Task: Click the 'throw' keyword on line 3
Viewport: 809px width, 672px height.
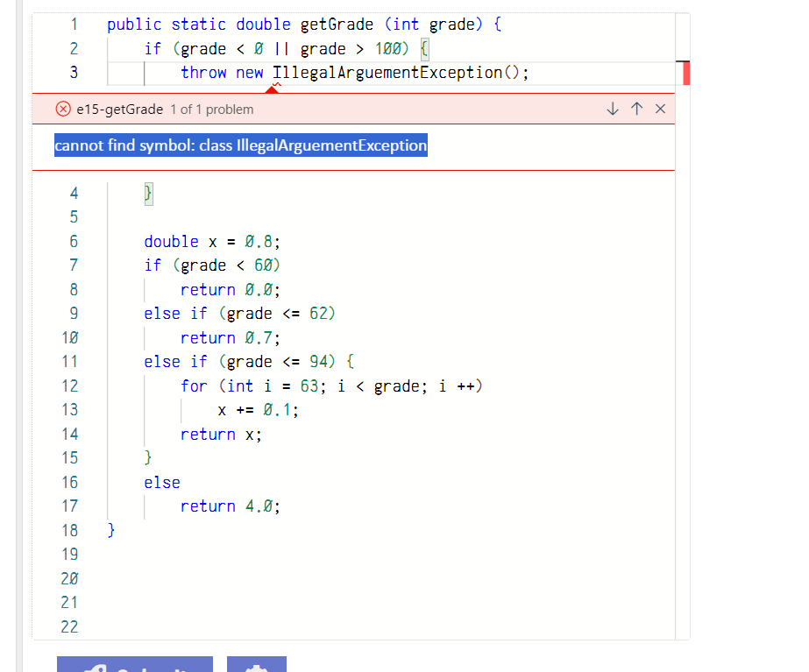Action: click(x=204, y=73)
